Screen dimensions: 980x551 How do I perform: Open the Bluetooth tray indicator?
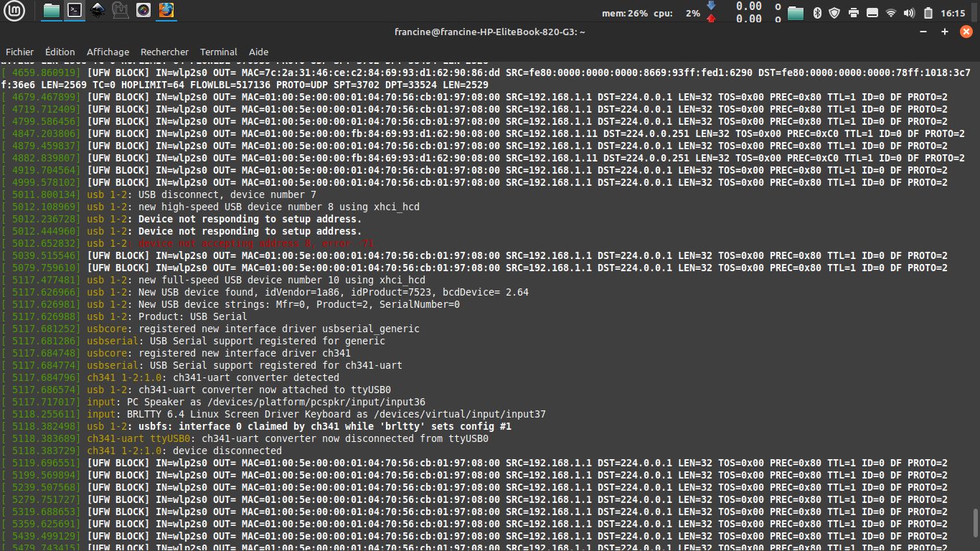(x=817, y=13)
